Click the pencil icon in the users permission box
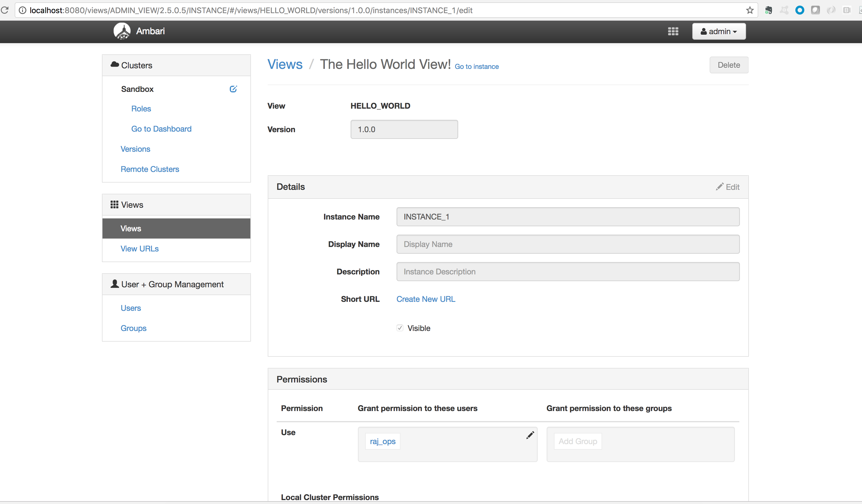Viewport: 862px width, 504px height. pyautogui.click(x=530, y=435)
